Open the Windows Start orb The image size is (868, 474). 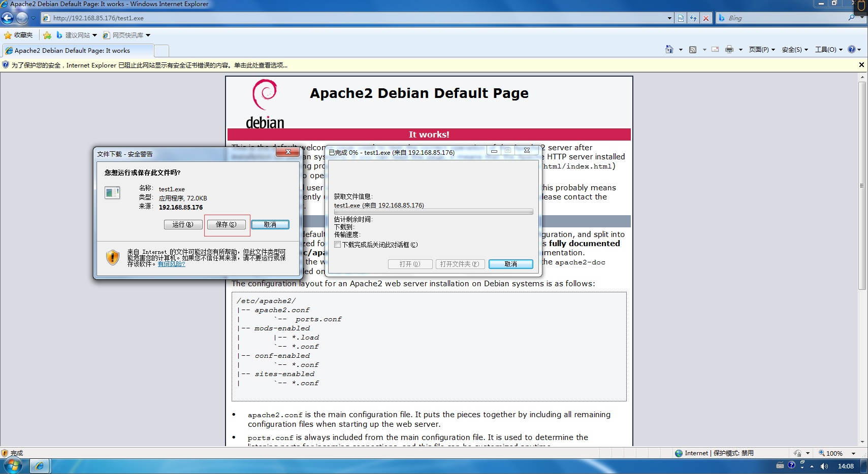coord(13,466)
